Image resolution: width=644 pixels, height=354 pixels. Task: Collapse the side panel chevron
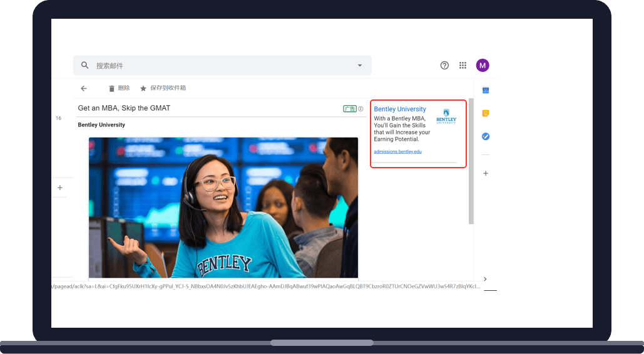(x=485, y=279)
